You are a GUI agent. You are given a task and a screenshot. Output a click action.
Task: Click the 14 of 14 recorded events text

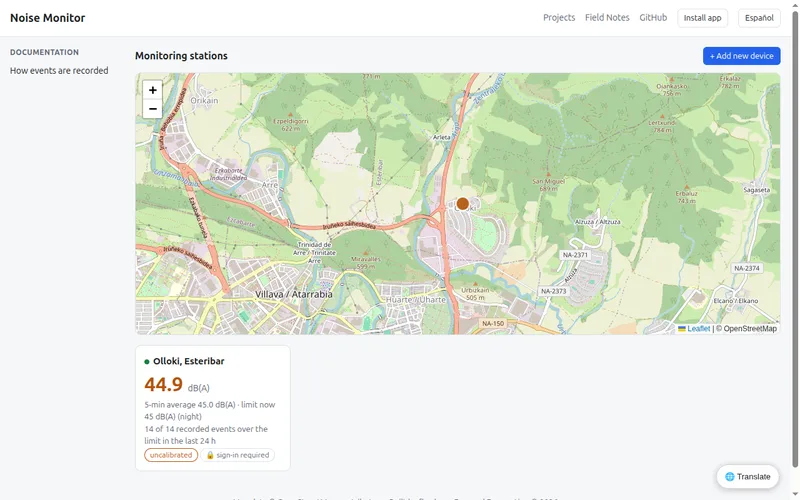tap(206, 435)
